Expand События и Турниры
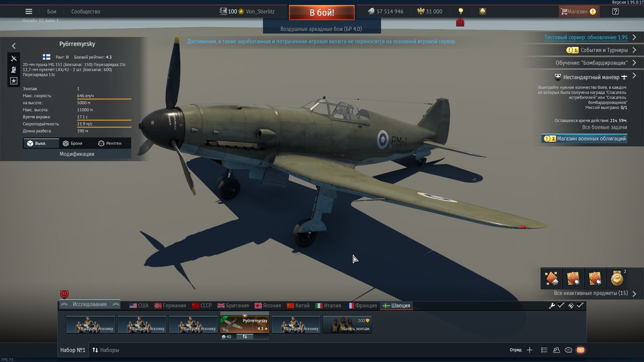Image resolution: width=644 pixels, height=362 pixels. point(604,50)
